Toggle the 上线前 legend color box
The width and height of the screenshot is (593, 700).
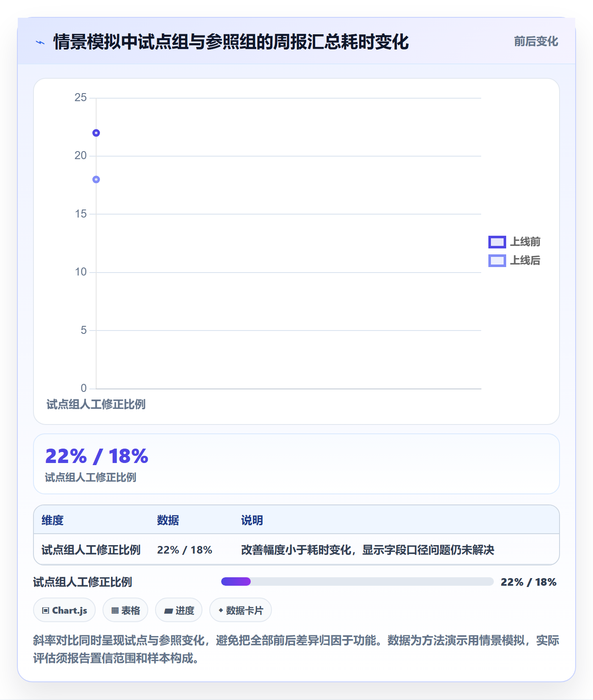tap(497, 242)
